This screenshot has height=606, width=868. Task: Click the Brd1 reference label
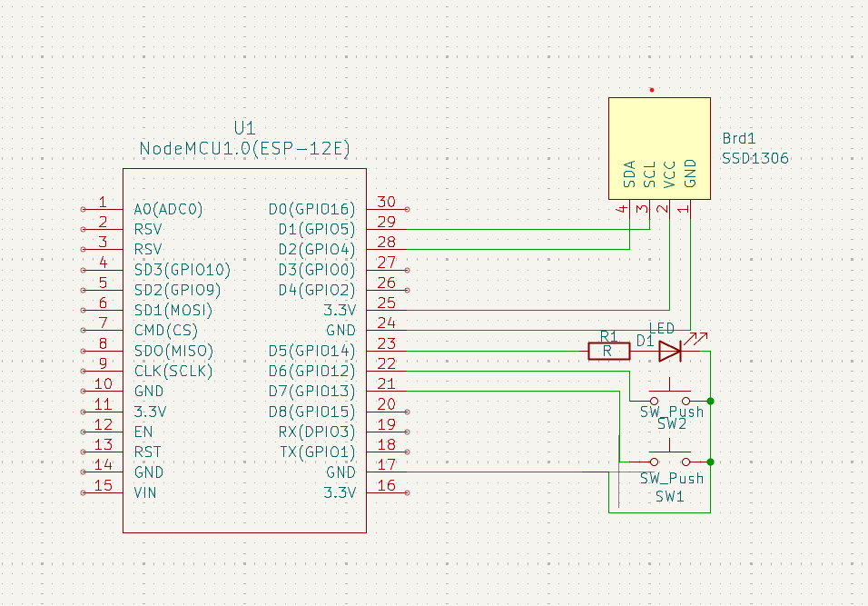738,138
